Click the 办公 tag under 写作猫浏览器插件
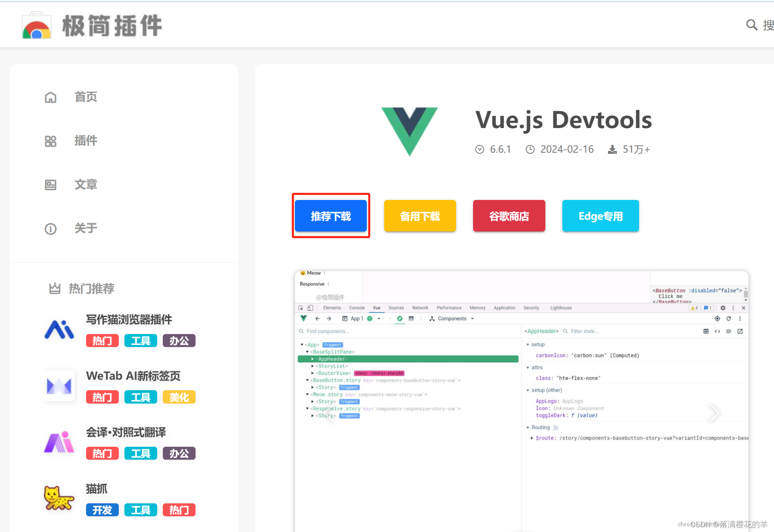The width and height of the screenshot is (774, 532). pyautogui.click(x=179, y=341)
